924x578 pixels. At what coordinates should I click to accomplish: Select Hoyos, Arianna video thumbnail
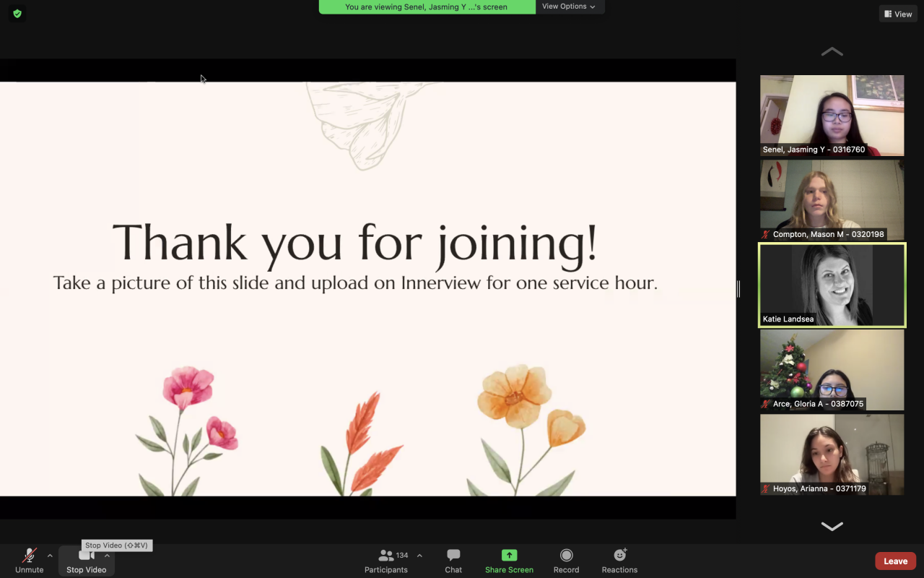click(x=832, y=454)
